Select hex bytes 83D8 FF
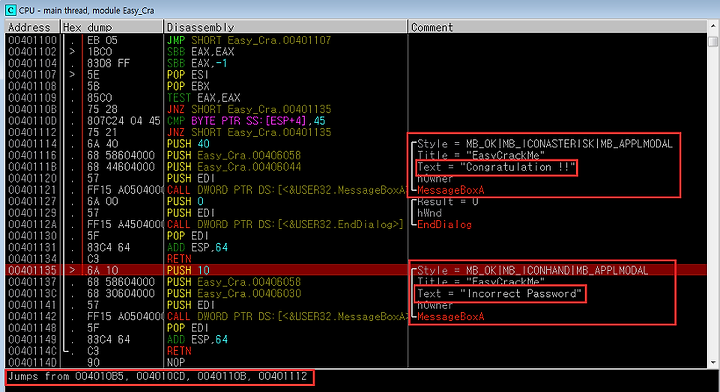The image size is (720, 392). [x=108, y=63]
